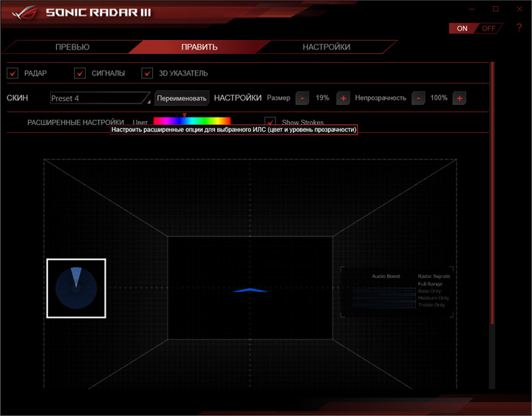This screenshot has height=416, width=532.
Task: Click the Audio Boost heading
Action: coord(386,276)
